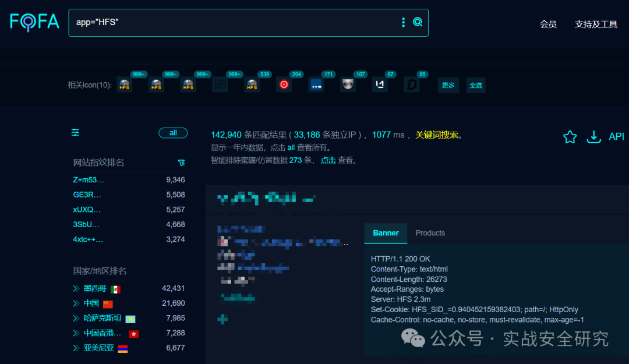
Task: Select the second HFS related icon
Action: tap(156, 84)
